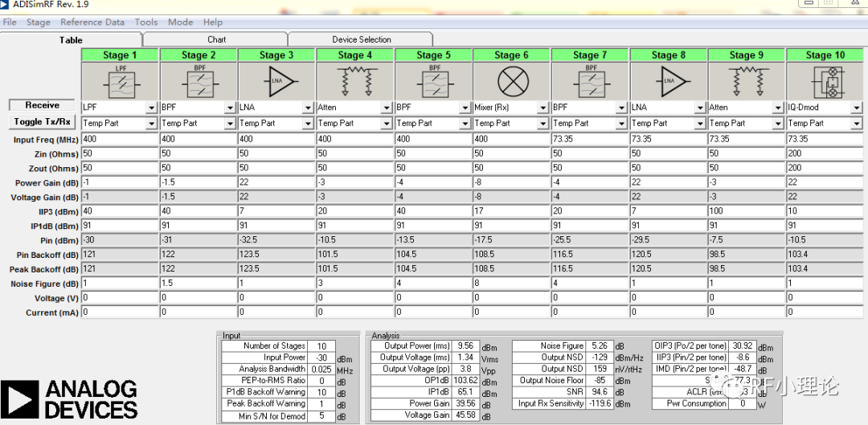Click the OIP3 value 30.92
Screen dimensions: 868x425
point(743,346)
